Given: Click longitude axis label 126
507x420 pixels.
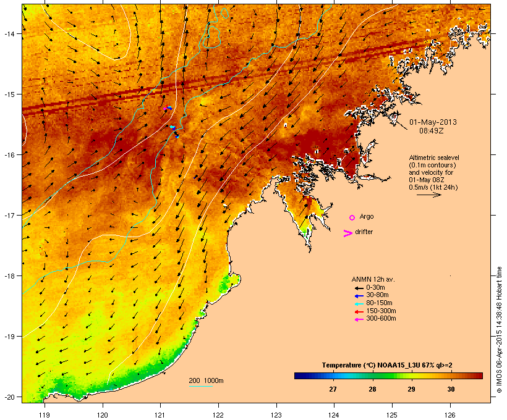Looking at the screenshot, I should (x=449, y=415).
